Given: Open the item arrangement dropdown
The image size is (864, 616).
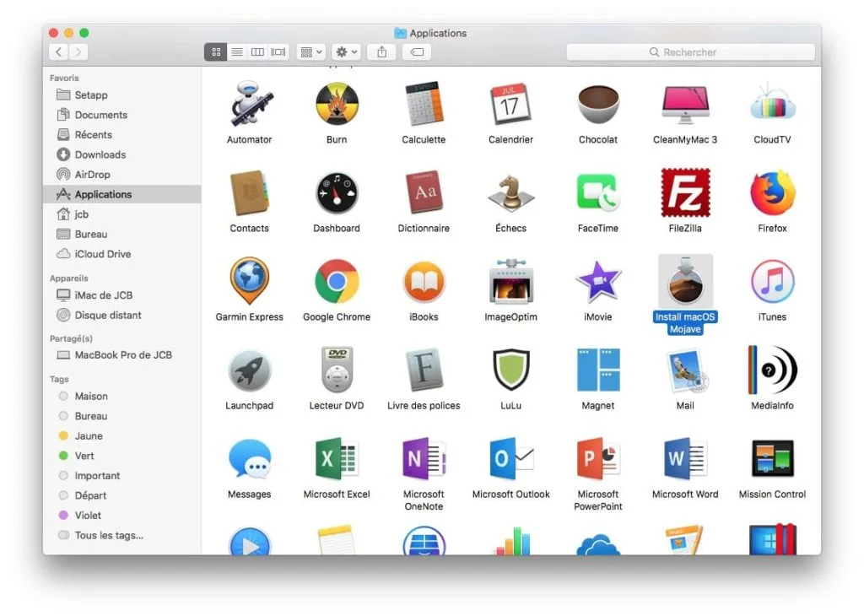Looking at the screenshot, I should (311, 52).
